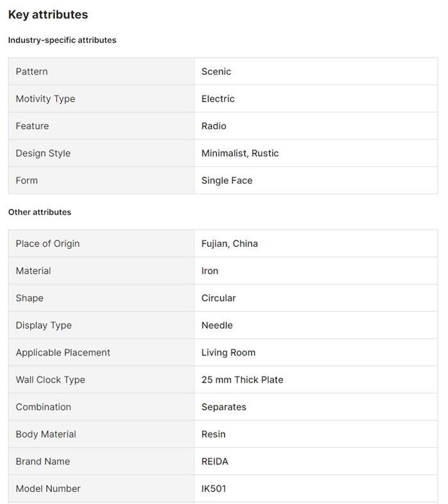The image size is (448, 504).
Task: Select the model number IK501
Action: click(214, 489)
